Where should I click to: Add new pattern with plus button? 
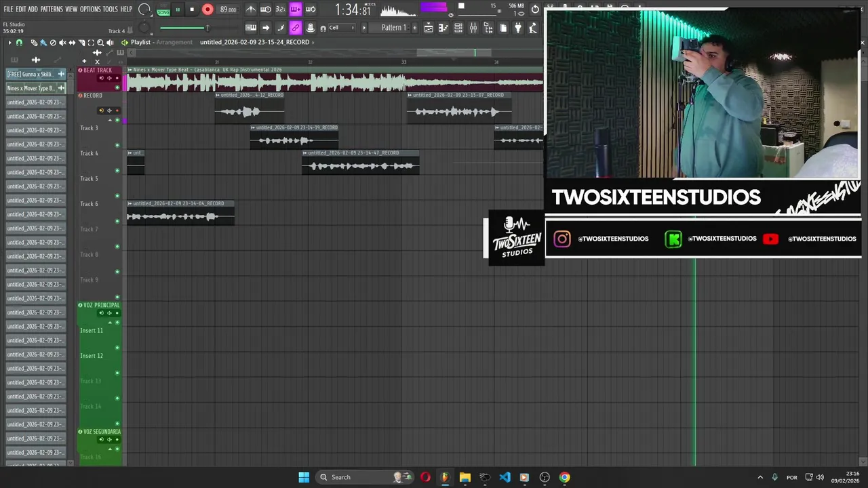(414, 28)
